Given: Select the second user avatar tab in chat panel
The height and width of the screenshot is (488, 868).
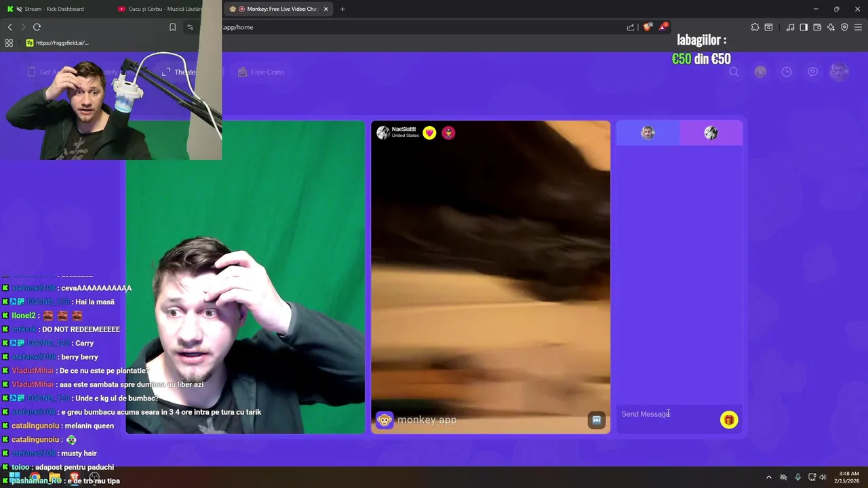Looking at the screenshot, I should [x=711, y=133].
